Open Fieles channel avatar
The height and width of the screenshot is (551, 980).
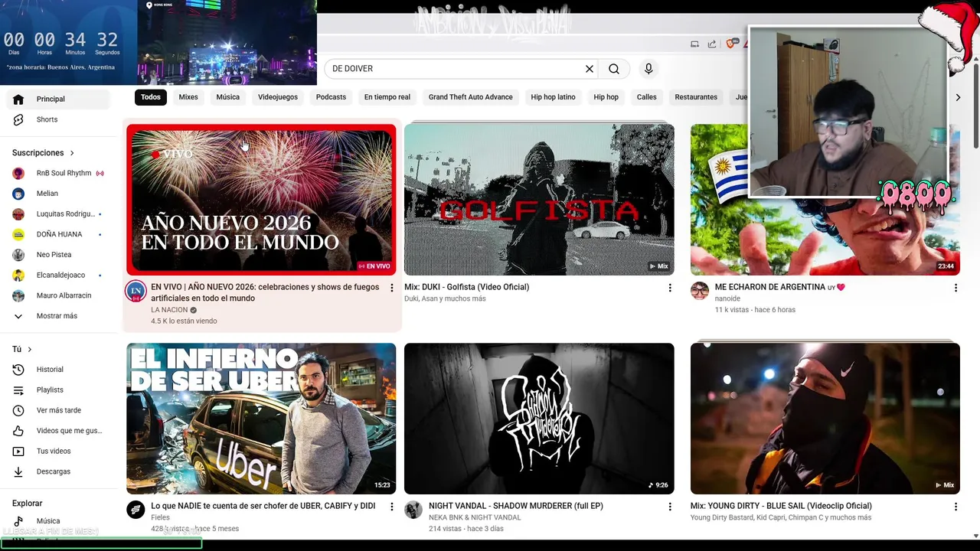pyautogui.click(x=136, y=510)
